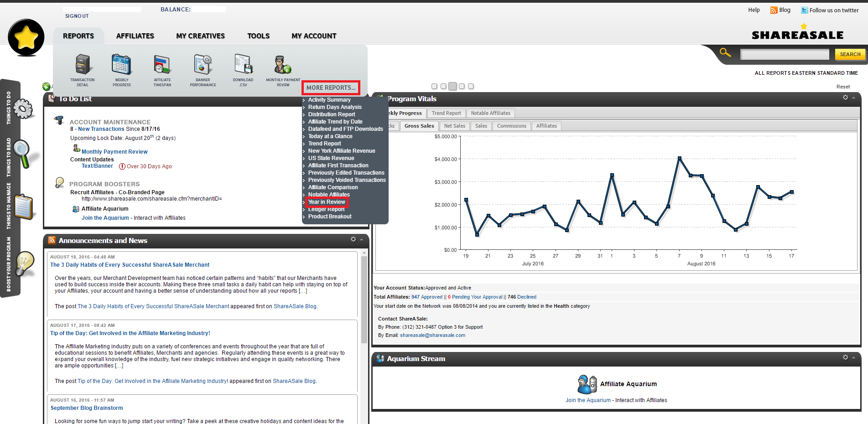Switch to the Notable Affiliates tab
The image size is (868, 424).
[x=490, y=113]
